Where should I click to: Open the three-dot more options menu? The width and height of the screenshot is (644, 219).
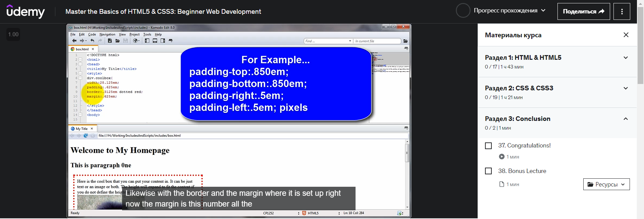(x=622, y=11)
